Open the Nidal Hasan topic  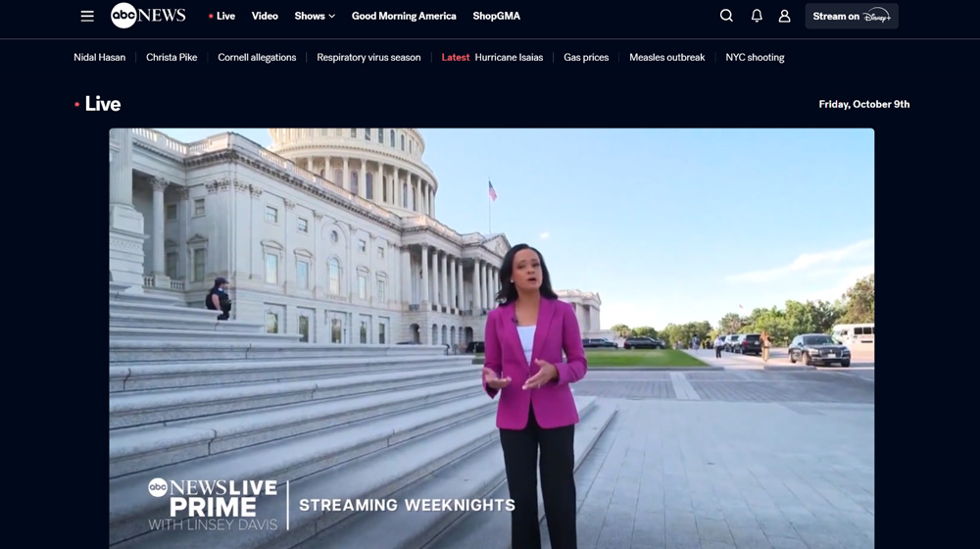coord(99,58)
